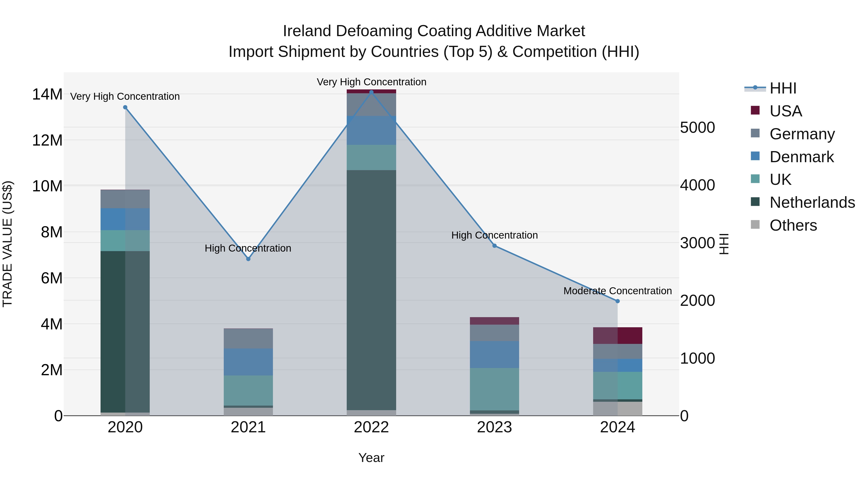
Task: Click the vertical HHI right-axis title
Action: pyautogui.click(x=724, y=244)
